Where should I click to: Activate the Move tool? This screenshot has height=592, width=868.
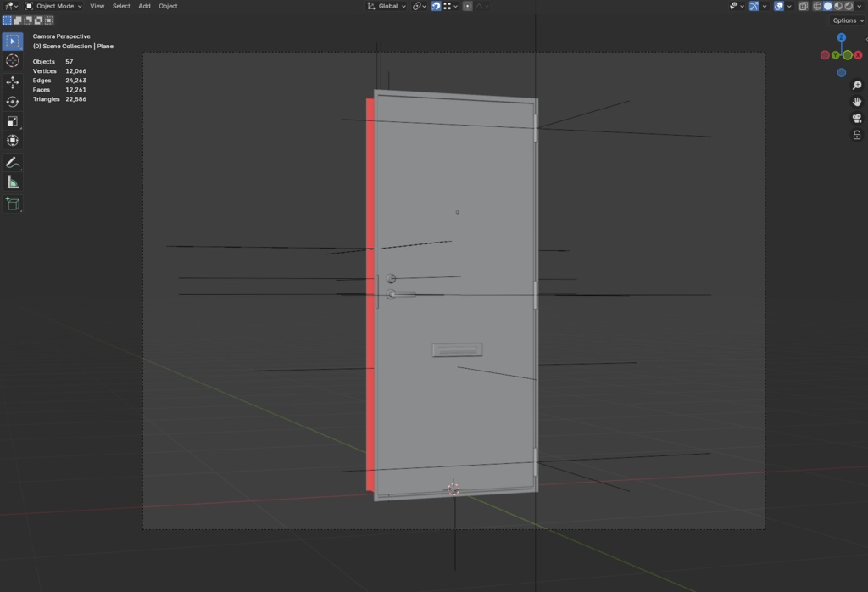(12, 82)
